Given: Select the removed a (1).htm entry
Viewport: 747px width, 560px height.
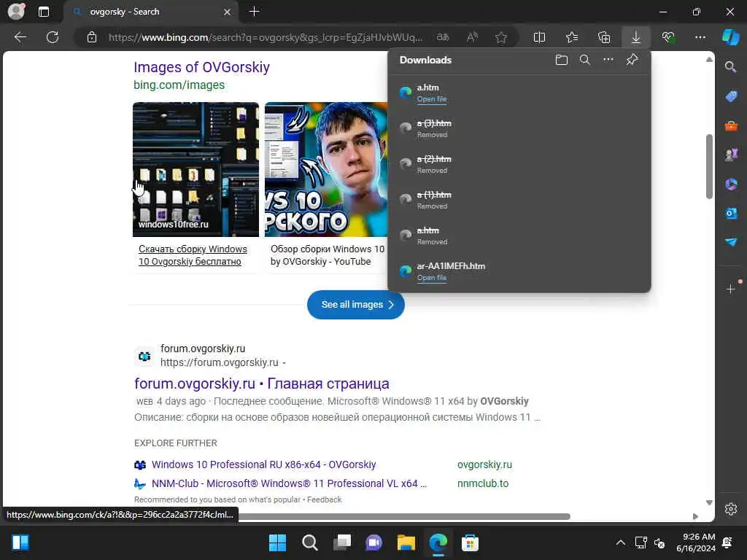Looking at the screenshot, I should (x=519, y=200).
